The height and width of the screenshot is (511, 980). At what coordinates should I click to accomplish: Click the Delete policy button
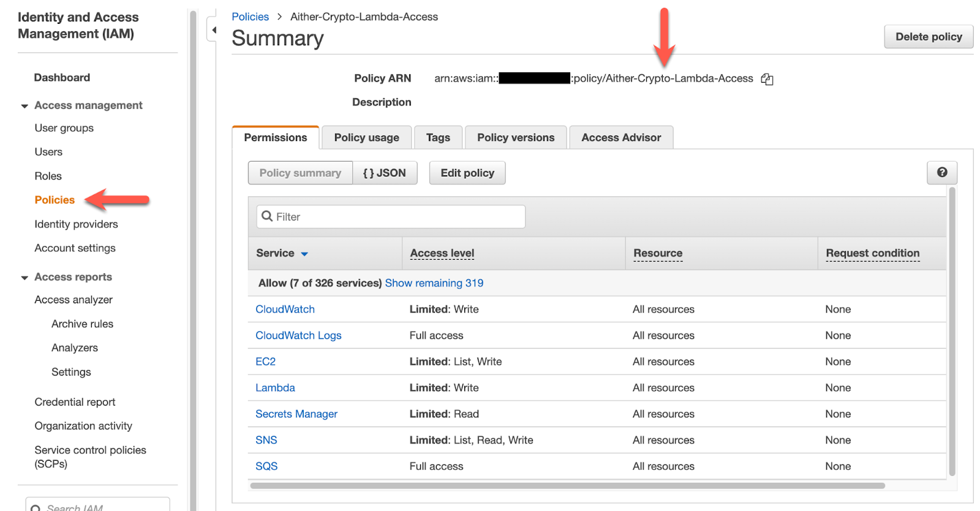point(928,37)
